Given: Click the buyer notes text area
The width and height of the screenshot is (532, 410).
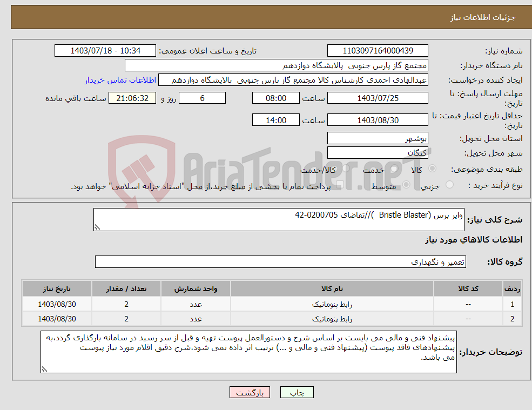Looking at the screenshot, I should pyautogui.click(x=248, y=352).
